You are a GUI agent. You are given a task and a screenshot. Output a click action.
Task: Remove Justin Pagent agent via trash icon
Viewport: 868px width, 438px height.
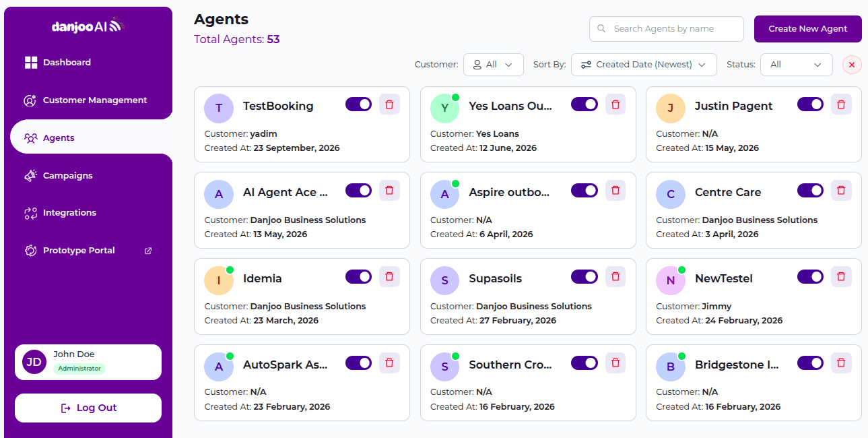pyautogui.click(x=841, y=104)
